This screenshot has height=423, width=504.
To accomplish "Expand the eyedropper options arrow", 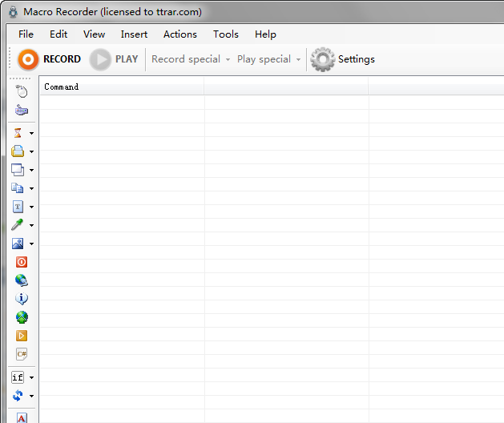I will (31, 225).
